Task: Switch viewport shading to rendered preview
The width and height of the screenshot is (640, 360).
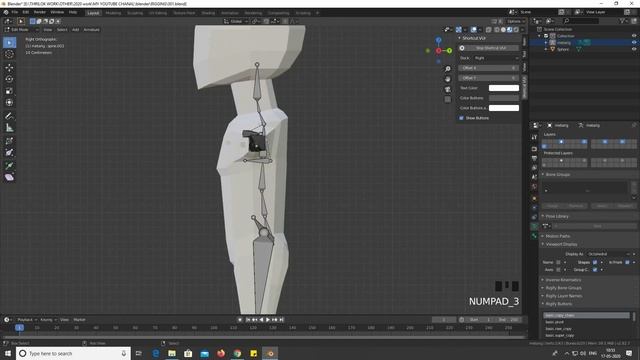Action: coord(516,29)
